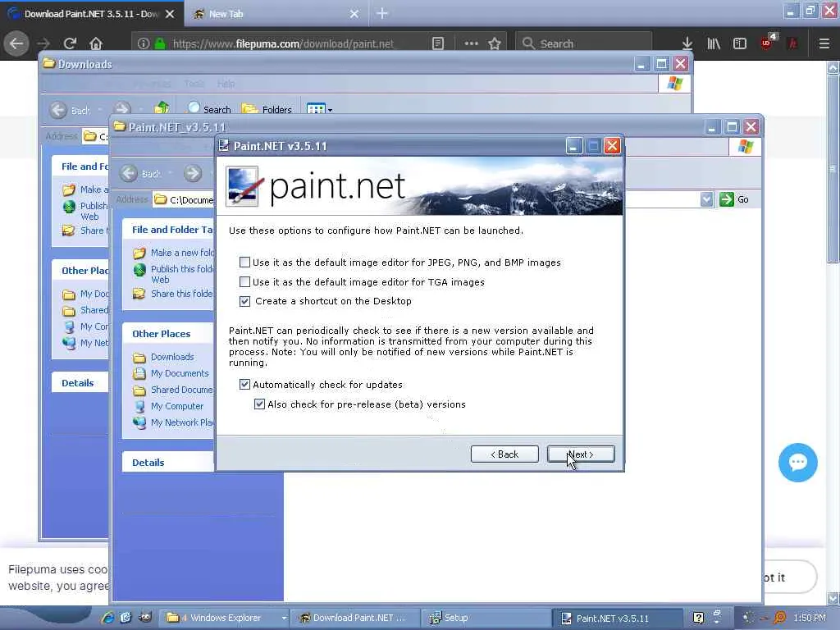
Task: Check default image editor for TGA images
Action: (x=244, y=282)
